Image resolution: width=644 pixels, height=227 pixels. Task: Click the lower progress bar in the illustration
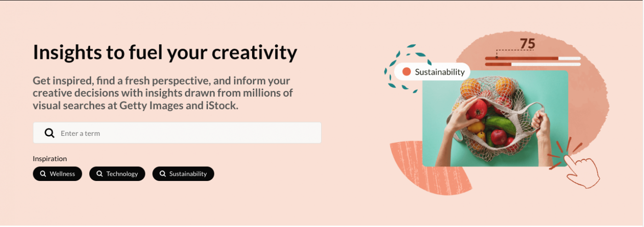pyautogui.click(x=532, y=64)
